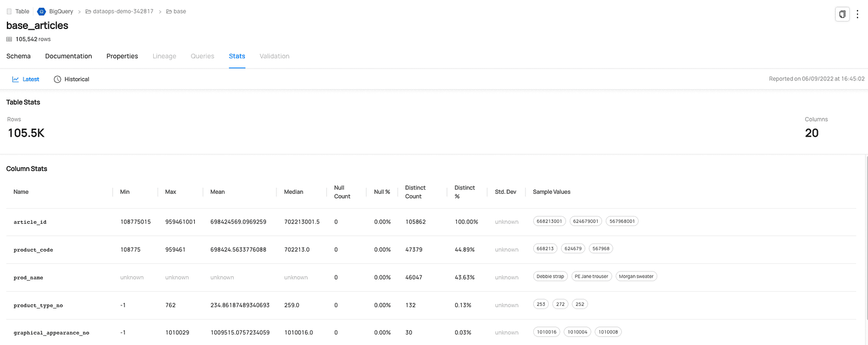Click product_type_no median 259.0
The height and width of the screenshot is (345, 868).
pos(292,305)
